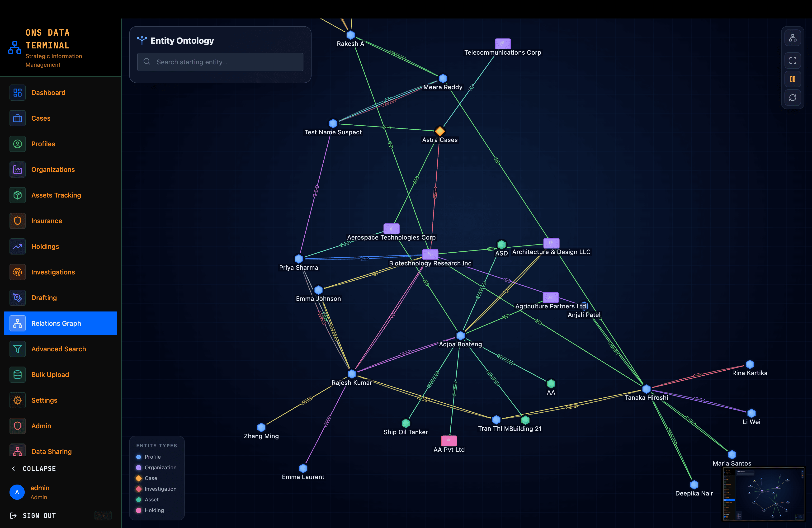
Task: Switch to the Relations Graph section
Action: (56, 323)
